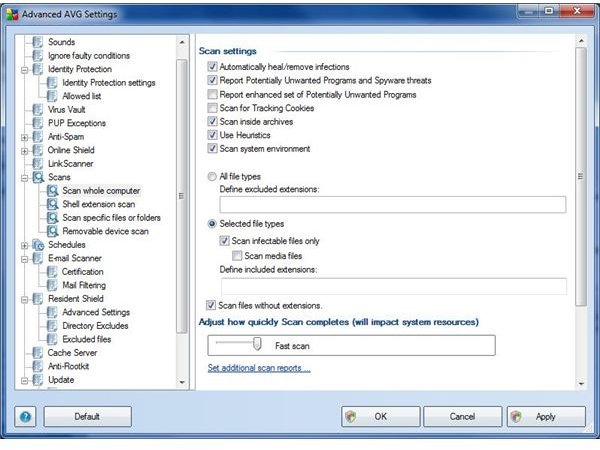Click the Ignore faulty conditions icon
Screen dimensions: 600x450
coord(38,55)
